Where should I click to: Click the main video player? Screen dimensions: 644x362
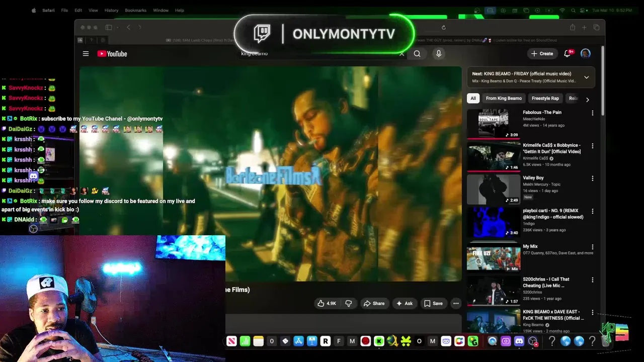(x=271, y=174)
